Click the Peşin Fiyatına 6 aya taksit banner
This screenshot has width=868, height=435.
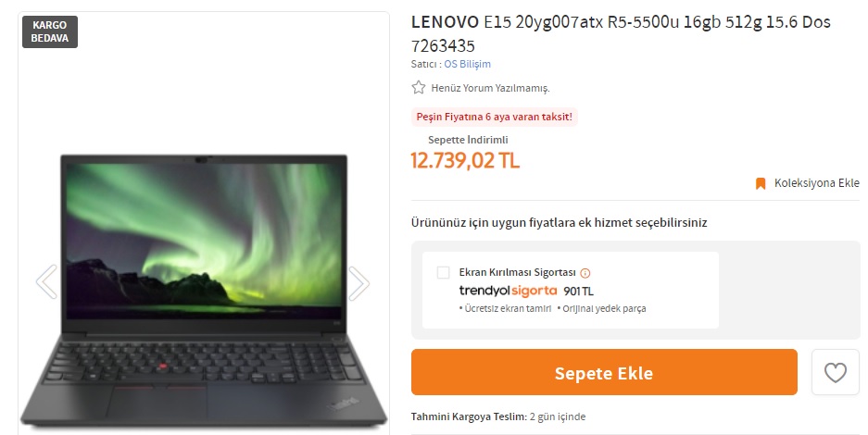(495, 118)
